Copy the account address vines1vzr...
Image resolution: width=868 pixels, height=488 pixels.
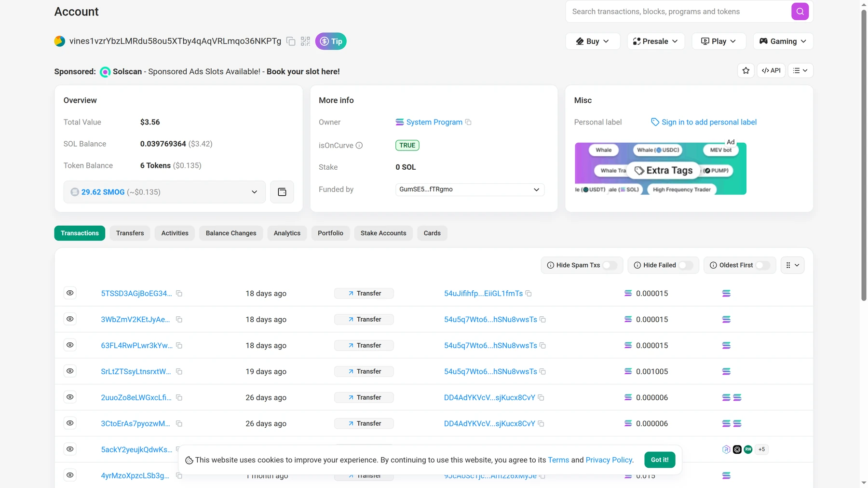[291, 41]
